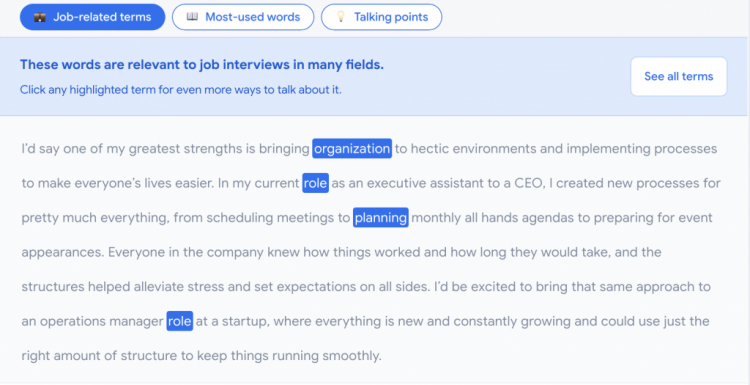Click the word "appearances" starting the fourth line
Image resolution: width=750 pixels, height=385 pixels.
click(62, 253)
